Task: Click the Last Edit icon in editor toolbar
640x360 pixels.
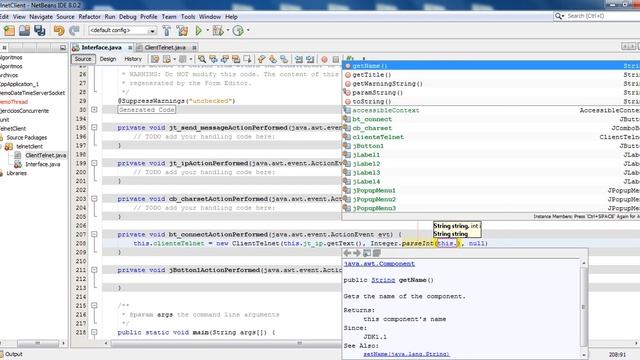Action: (155, 59)
